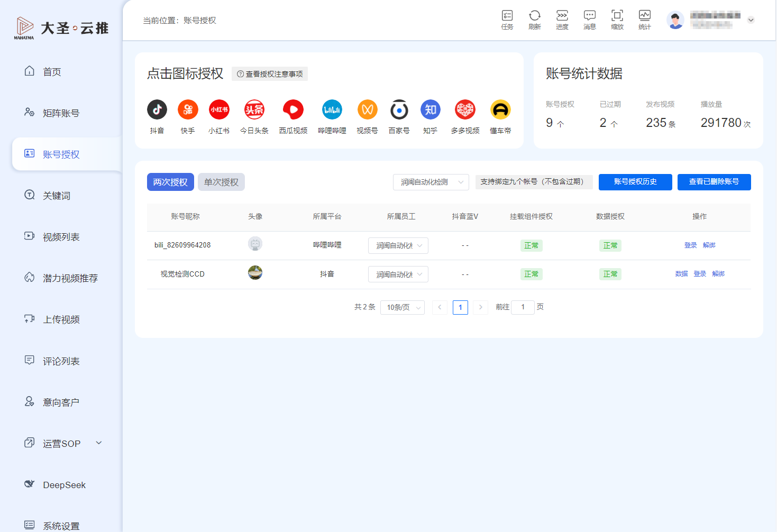The width and height of the screenshot is (777, 532).
Task: Authorize via the 西瓜视频 icon
Action: (x=293, y=109)
